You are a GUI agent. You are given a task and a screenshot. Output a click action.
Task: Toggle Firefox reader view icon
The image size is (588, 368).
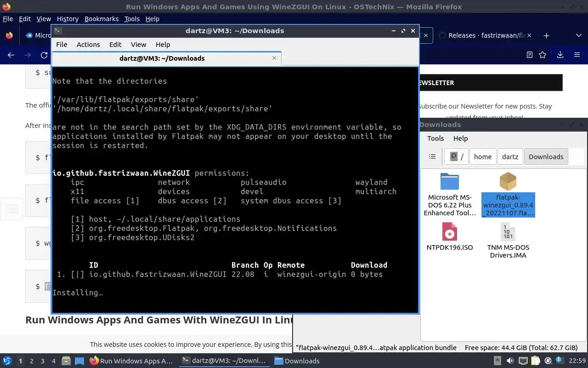[x=529, y=55]
